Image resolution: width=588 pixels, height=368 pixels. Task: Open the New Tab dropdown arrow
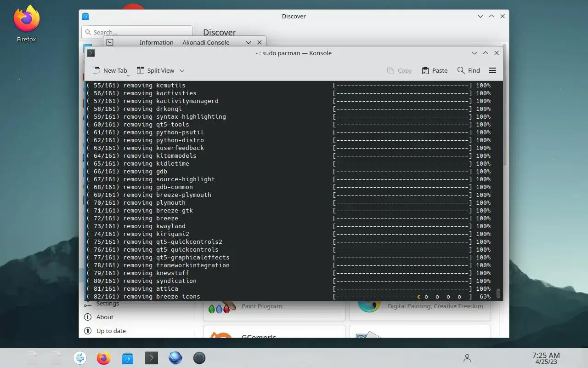(x=128, y=75)
